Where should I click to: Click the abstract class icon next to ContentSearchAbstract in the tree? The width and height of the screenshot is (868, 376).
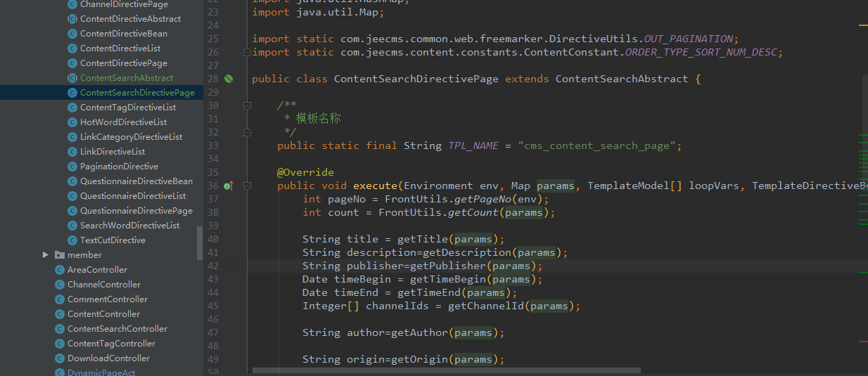(72, 78)
